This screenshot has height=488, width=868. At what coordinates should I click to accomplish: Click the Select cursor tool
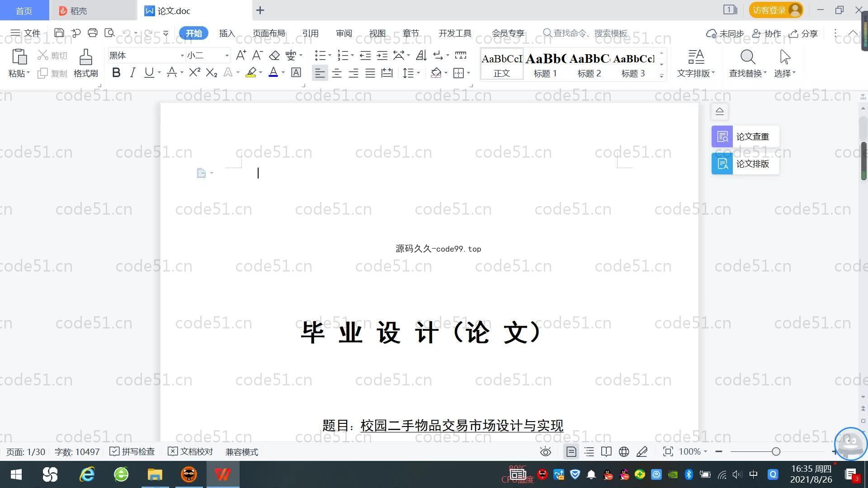click(785, 63)
